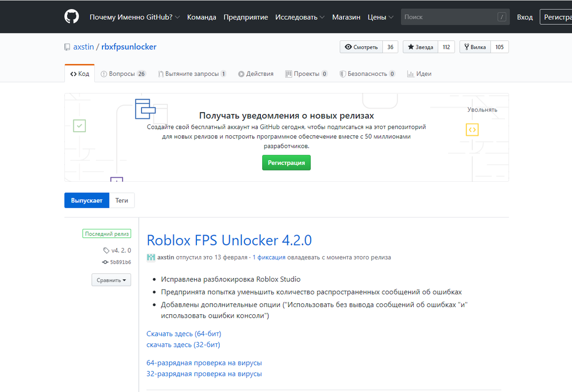Click the slash shortcut icon in search

501,17
